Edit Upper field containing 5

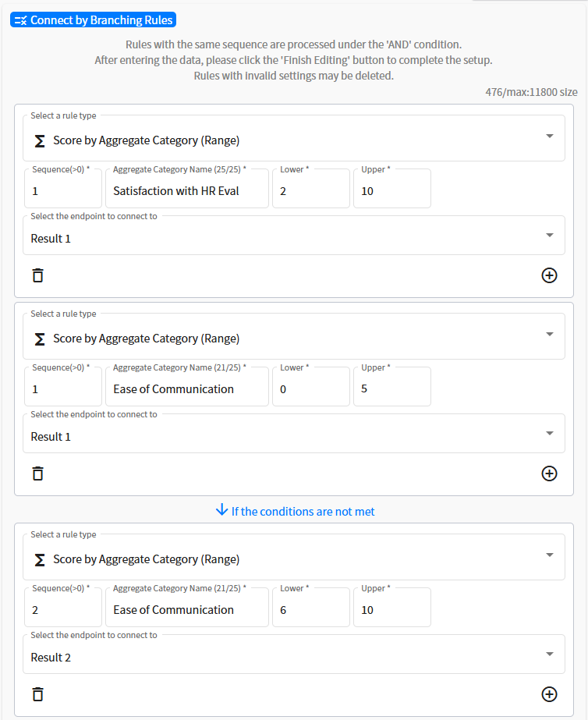point(392,387)
